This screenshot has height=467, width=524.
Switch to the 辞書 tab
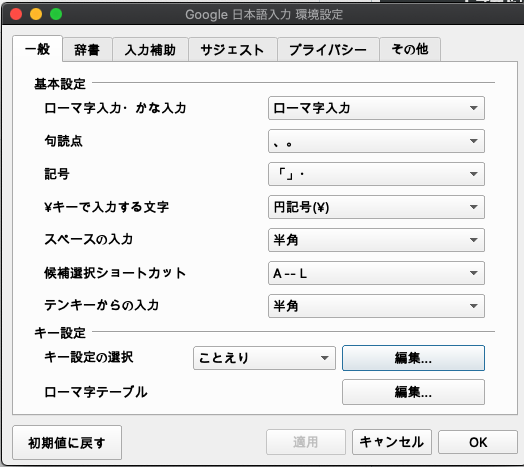coord(87,50)
